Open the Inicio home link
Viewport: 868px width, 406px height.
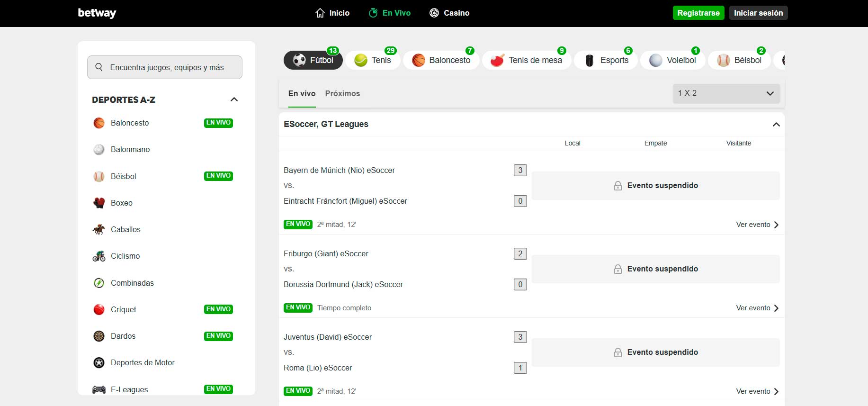pos(332,13)
